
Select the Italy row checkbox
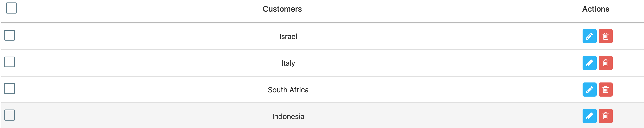[x=10, y=62]
